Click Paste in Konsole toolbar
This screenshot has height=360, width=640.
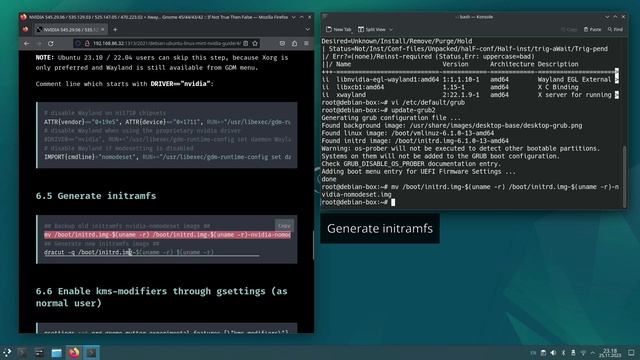point(592,29)
